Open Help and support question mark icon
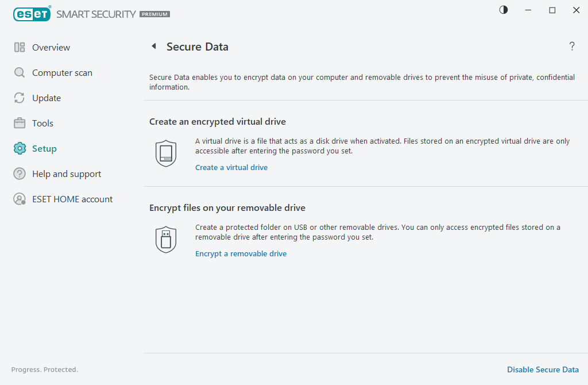This screenshot has width=588, height=385. tap(20, 174)
